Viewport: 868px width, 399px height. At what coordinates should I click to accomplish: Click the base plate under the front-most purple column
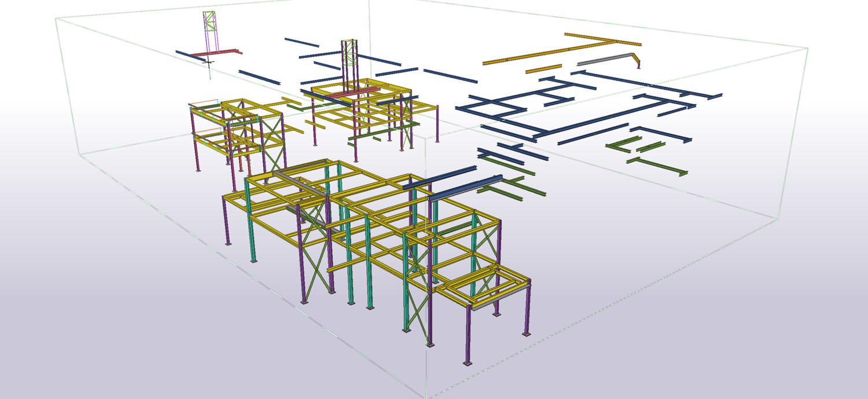point(468,363)
